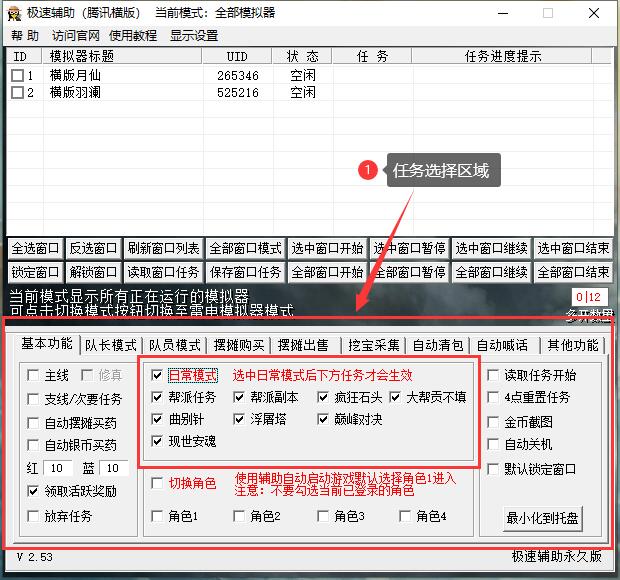
Task: Tick the 角色1 checkbox
Action: (x=157, y=516)
